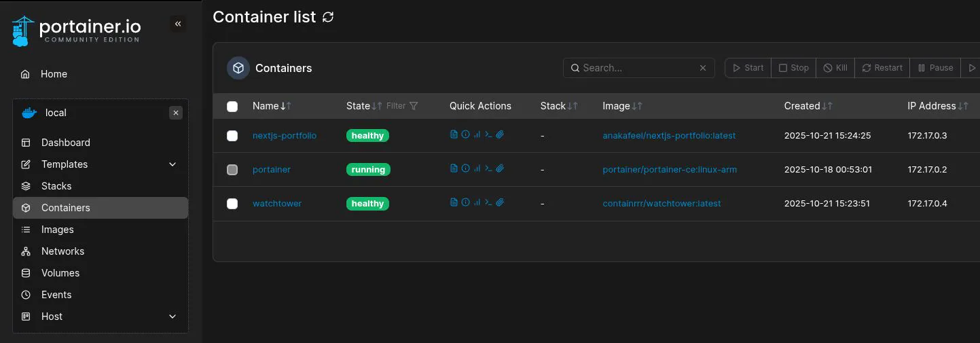Screen dimensions: 980x343
Task: Close the local environment with X
Action: pos(176,113)
